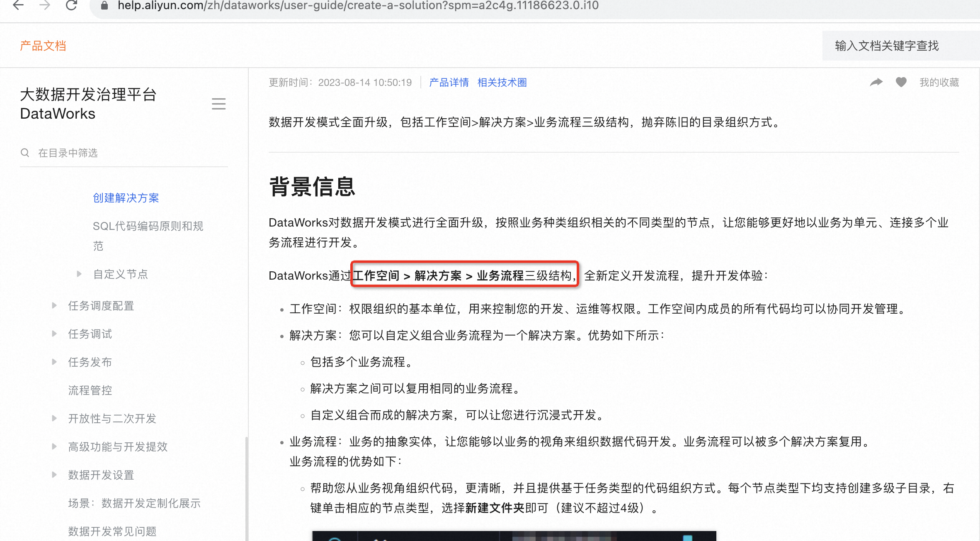Toggle the sidebar hamburger menu icon
This screenshot has width=980, height=541.
218,104
